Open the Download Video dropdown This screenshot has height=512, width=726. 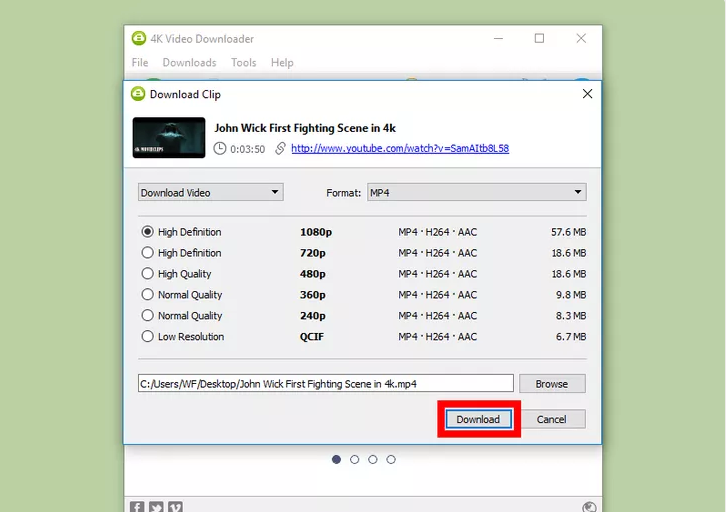(x=211, y=192)
